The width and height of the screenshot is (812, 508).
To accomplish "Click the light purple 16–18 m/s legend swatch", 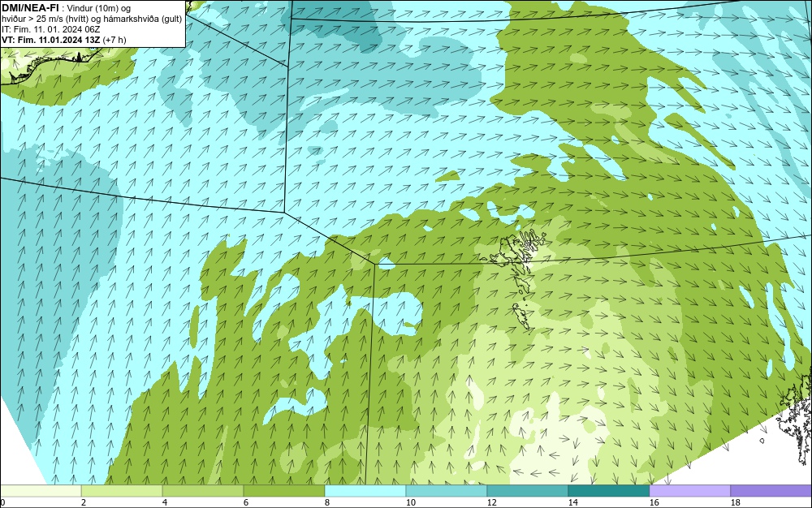I will [x=689, y=491].
